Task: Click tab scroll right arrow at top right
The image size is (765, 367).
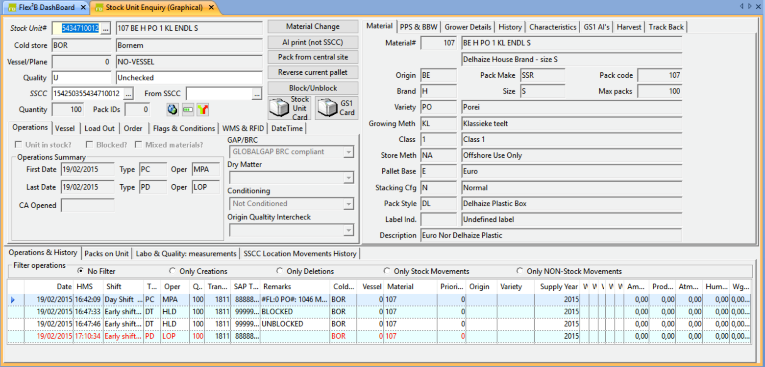Action: click(x=749, y=6)
